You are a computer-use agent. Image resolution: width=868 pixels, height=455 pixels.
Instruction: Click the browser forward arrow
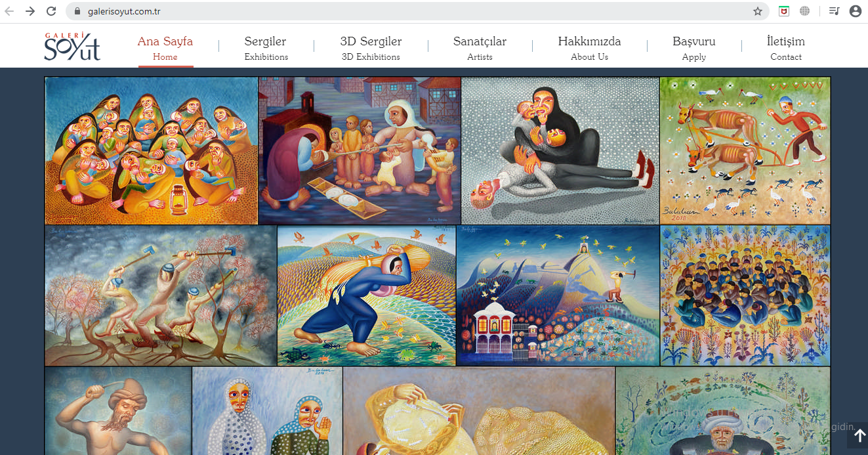pos(30,11)
